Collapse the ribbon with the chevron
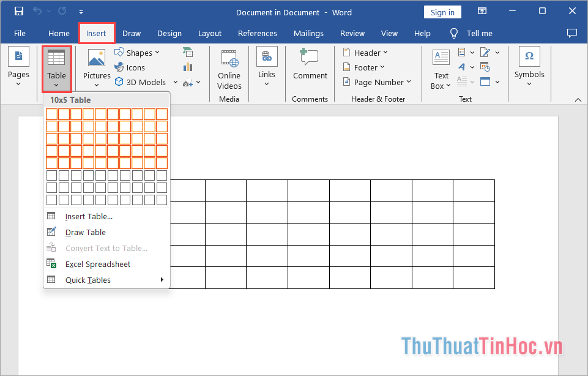The width and height of the screenshot is (588, 376). tap(578, 100)
